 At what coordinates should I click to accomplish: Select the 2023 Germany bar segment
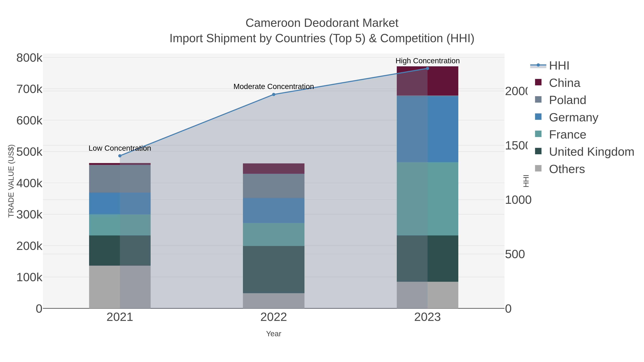click(428, 129)
